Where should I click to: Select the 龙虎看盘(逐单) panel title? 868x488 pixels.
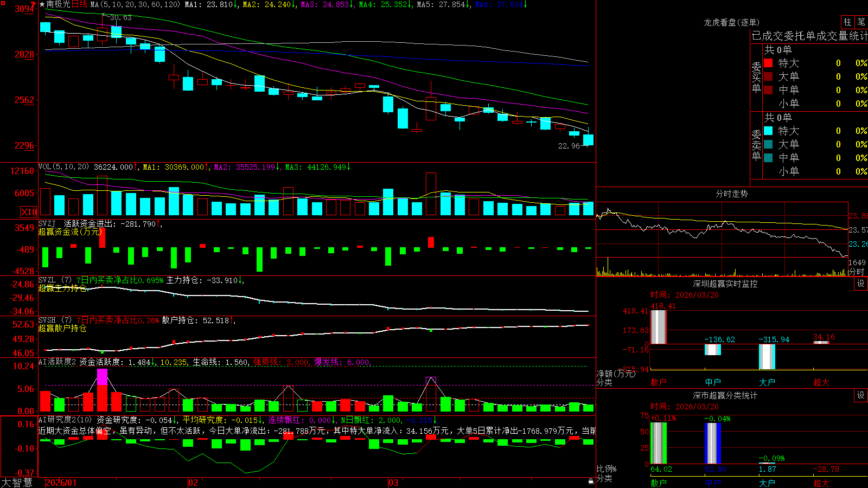click(731, 22)
